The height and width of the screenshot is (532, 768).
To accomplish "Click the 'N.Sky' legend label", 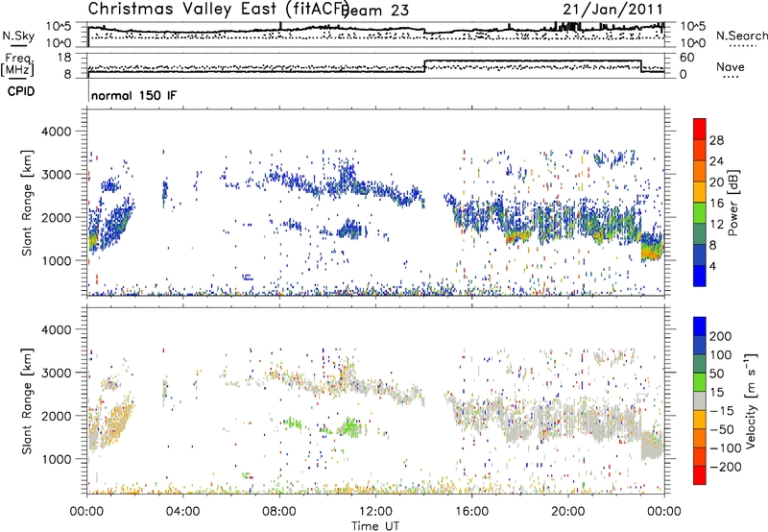I will (x=18, y=36).
